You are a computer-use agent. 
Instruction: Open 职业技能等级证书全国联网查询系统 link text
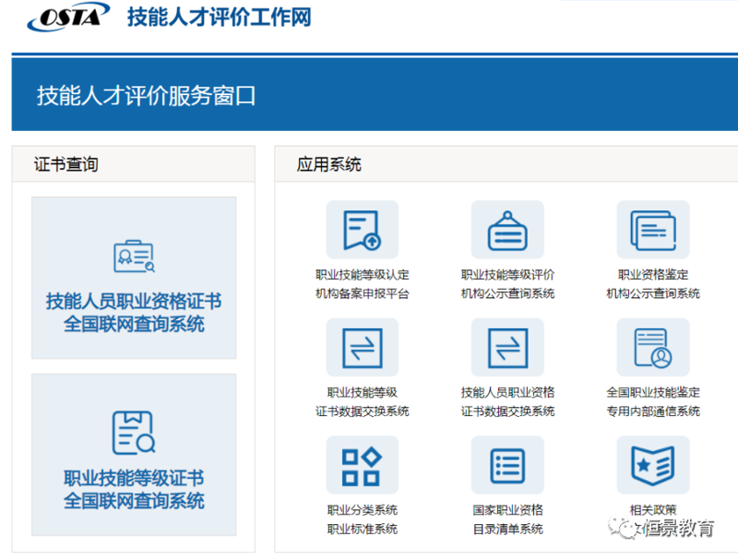pyautogui.click(x=134, y=489)
